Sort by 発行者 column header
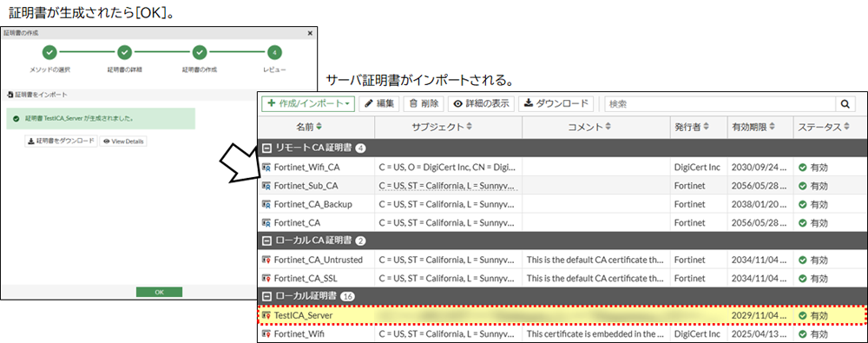 click(698, 128)
